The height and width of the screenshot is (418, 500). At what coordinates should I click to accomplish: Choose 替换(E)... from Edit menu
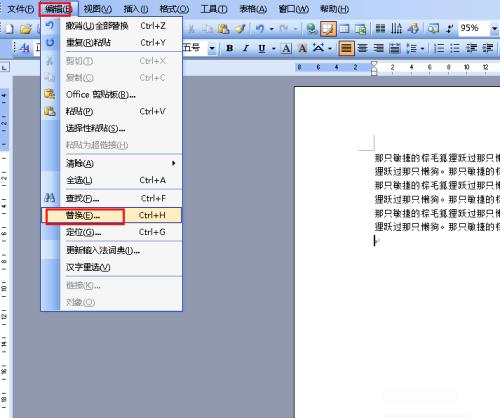point(112,215)
